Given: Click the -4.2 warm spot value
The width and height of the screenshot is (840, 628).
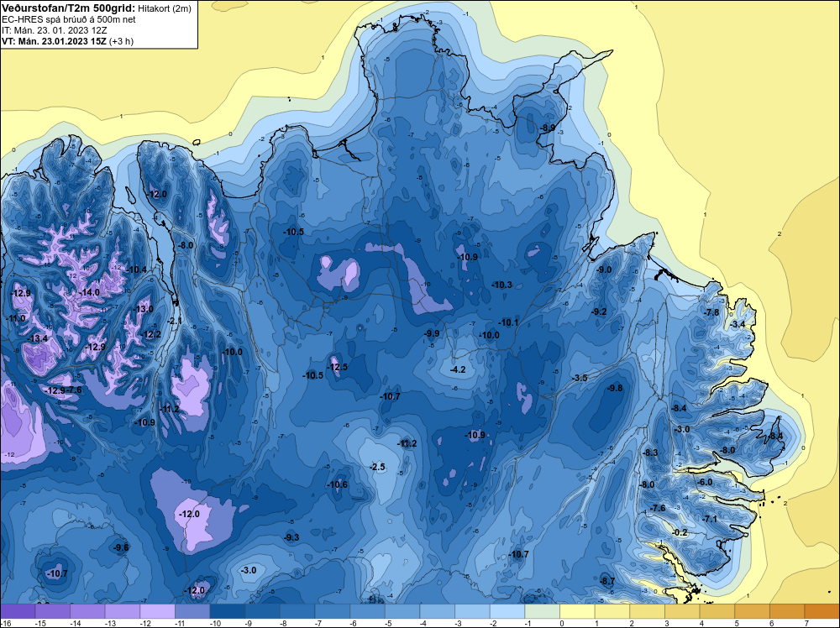Looking at the screenshot, I should point(458,369).
